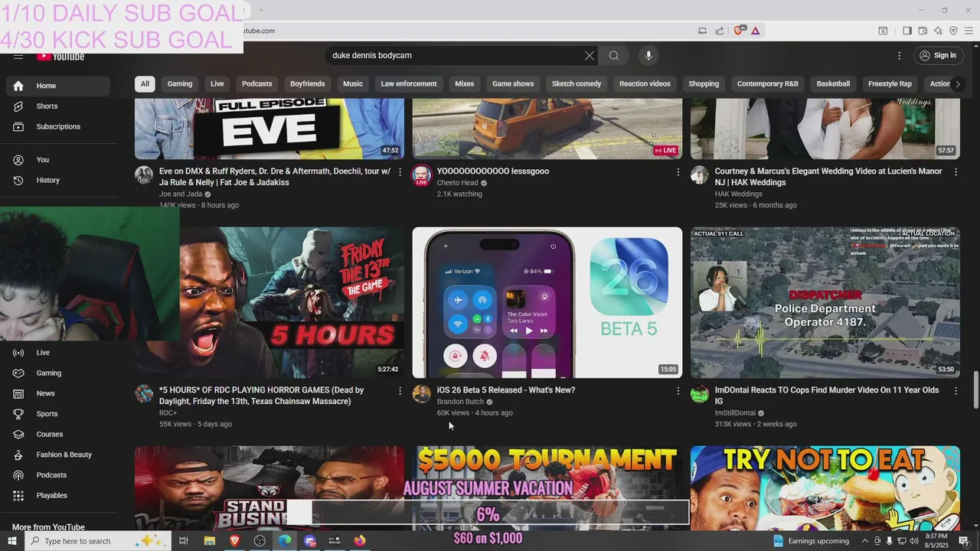980x551 pixels.
Task: Open Firefox from the Windows taskbar
Action: click(360, 541)
